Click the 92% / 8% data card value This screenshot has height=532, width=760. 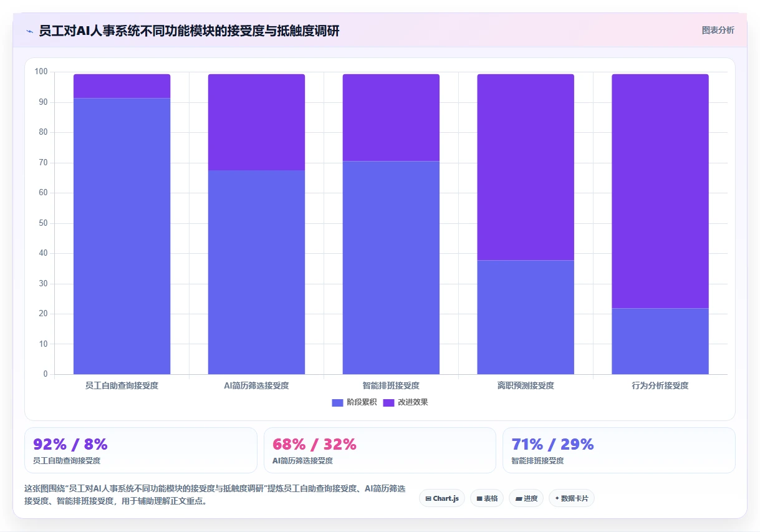coord(70,444)
